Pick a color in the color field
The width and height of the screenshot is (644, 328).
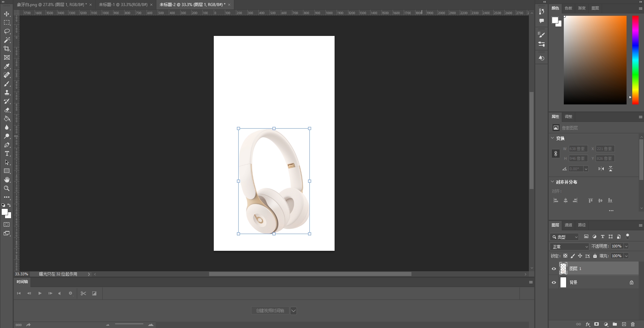pyautogui.click(x=595, y=60)
